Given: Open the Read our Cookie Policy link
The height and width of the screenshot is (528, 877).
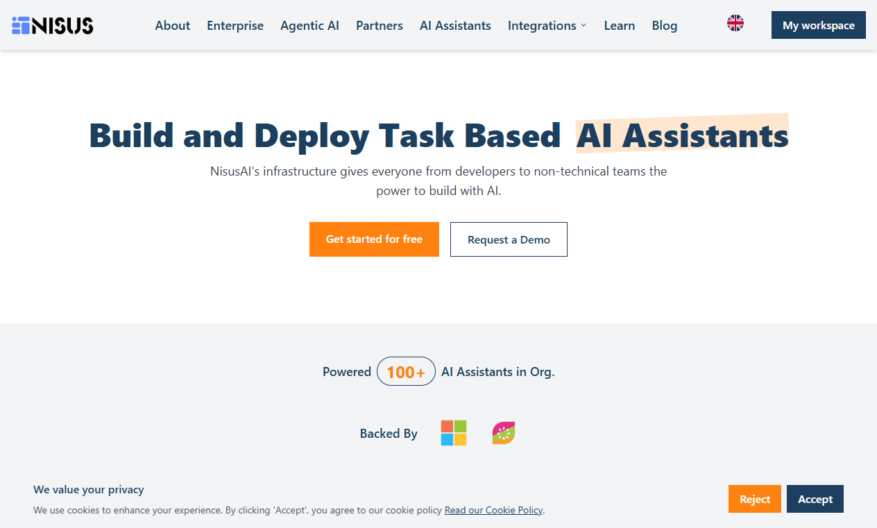Looking at the screenshot, I should click(493, 510).
